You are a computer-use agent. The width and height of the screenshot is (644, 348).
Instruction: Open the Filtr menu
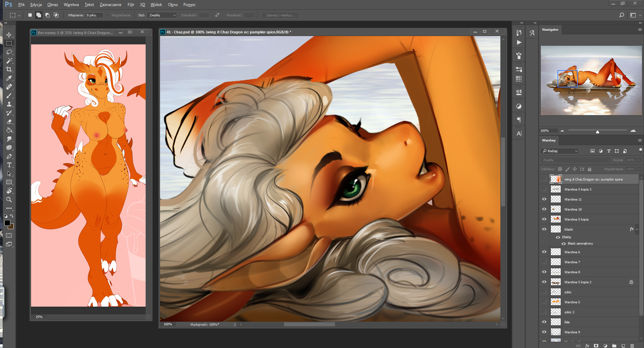[x=131, y=5]
